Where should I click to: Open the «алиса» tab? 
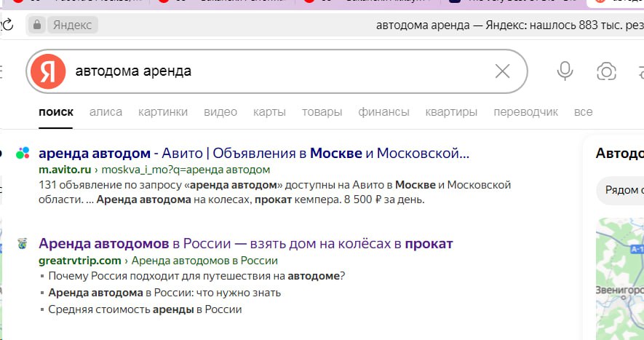pyautogui.click(x=106, y=112)
